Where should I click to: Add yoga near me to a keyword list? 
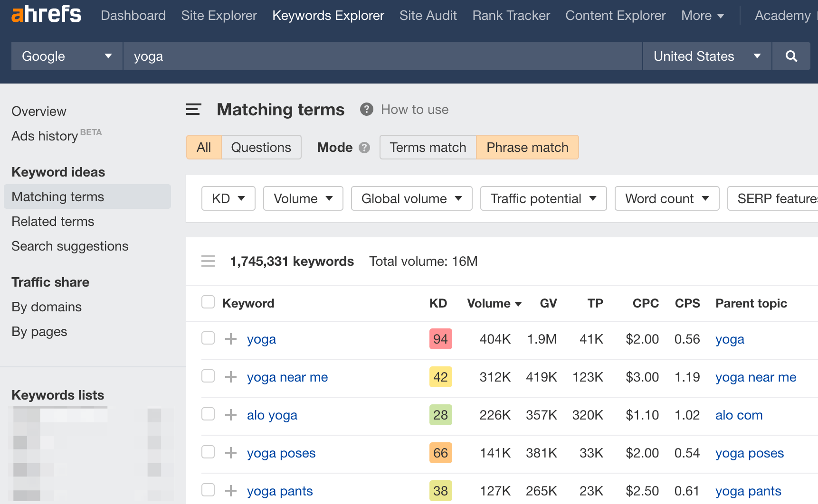tap(231, 376)
